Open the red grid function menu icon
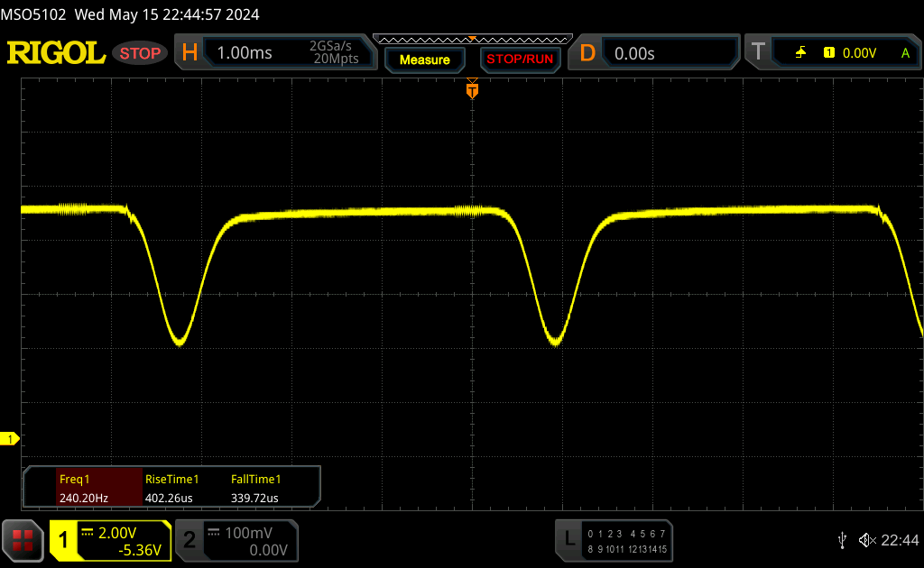Screen dimensions: 924x568 pos(23,540)
